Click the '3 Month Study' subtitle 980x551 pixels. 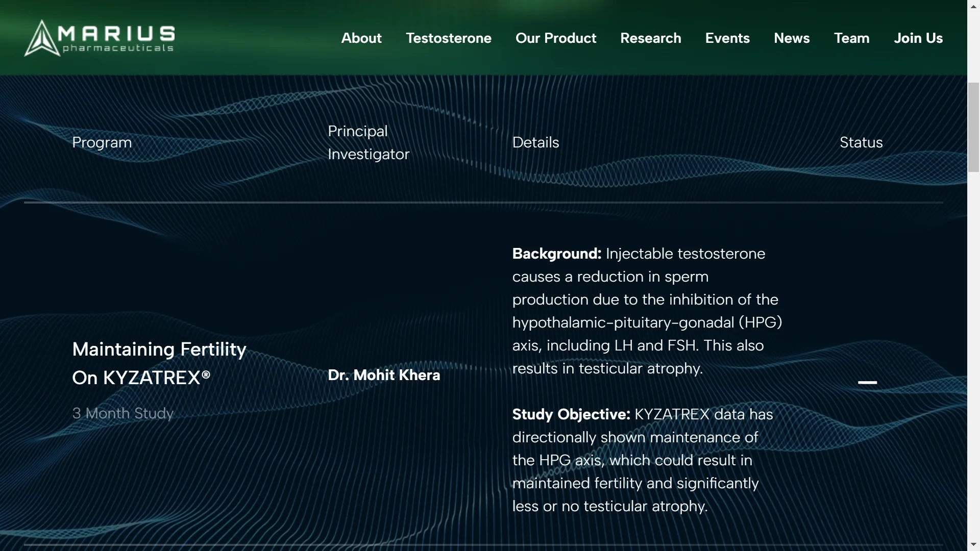[x=123, y=413]
